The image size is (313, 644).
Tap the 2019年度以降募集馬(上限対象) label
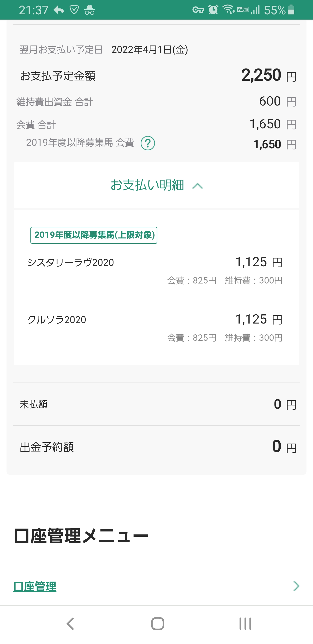(94, 235)
